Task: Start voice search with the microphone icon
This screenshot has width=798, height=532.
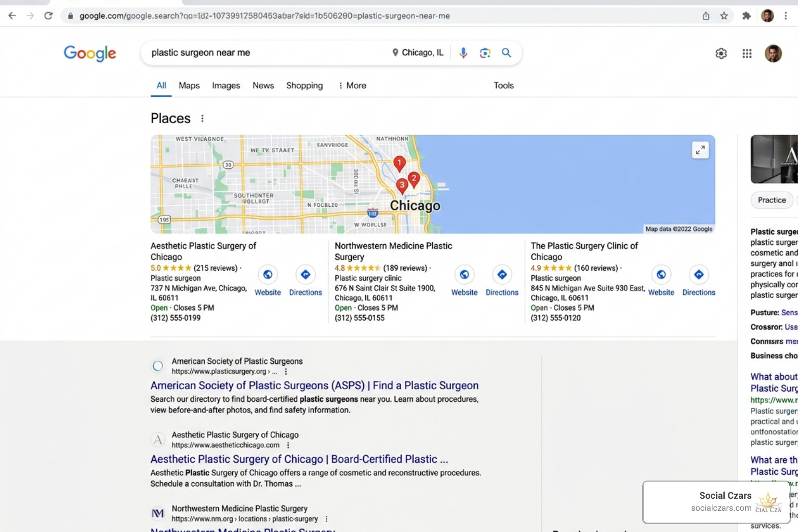Action: (463, 52)
